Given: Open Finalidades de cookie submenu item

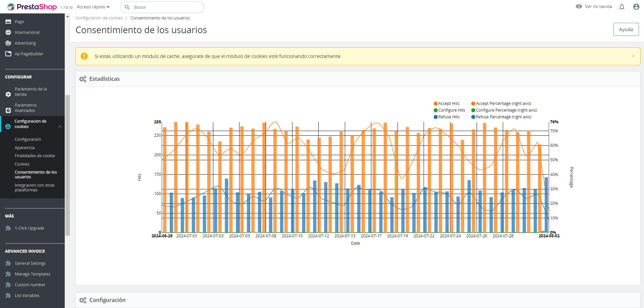Looking at the screenshot, I should 35,156.
